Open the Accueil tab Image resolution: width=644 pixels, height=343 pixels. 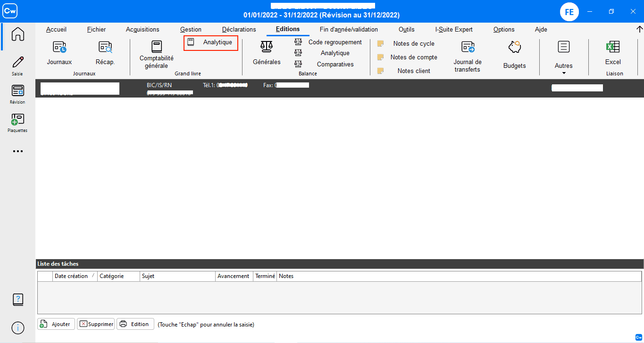click(56, 29)
